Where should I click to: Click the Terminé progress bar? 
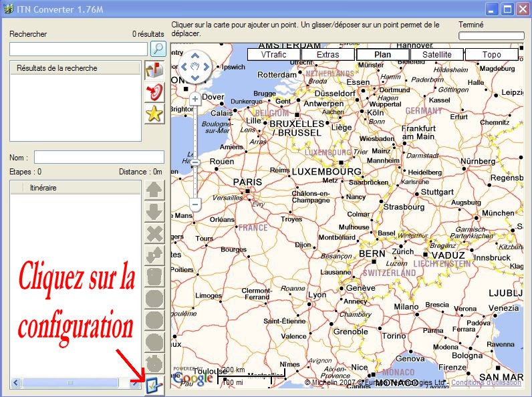(491, 35)
